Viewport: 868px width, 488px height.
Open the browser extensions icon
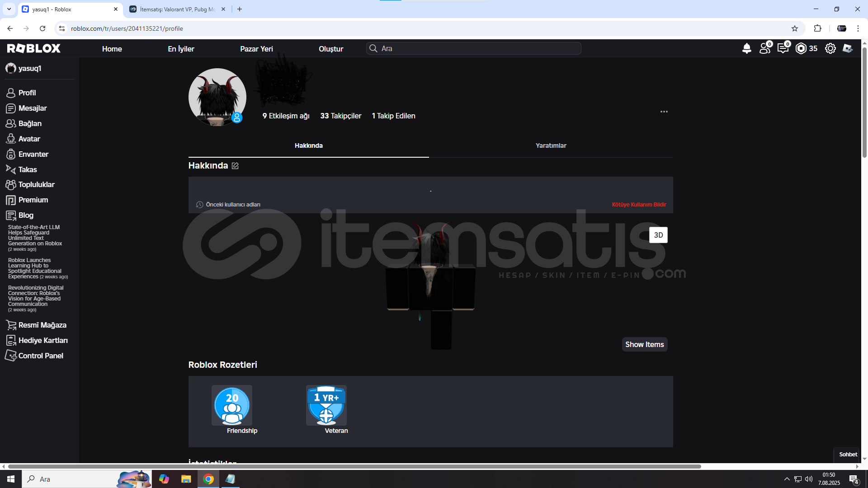[817, 28]
